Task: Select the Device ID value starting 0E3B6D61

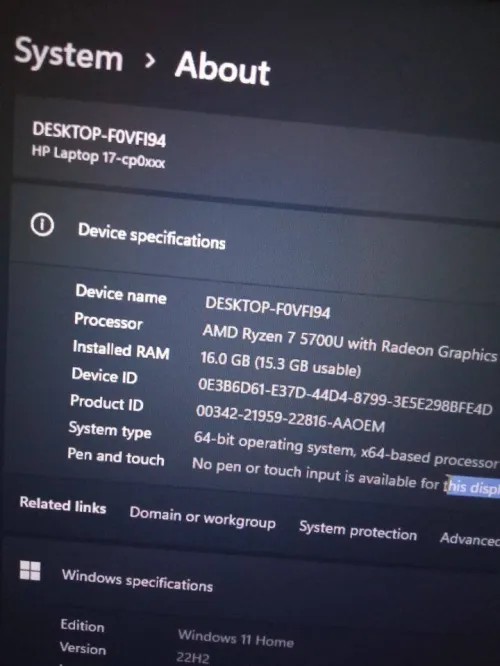Action: coord(345,397)
